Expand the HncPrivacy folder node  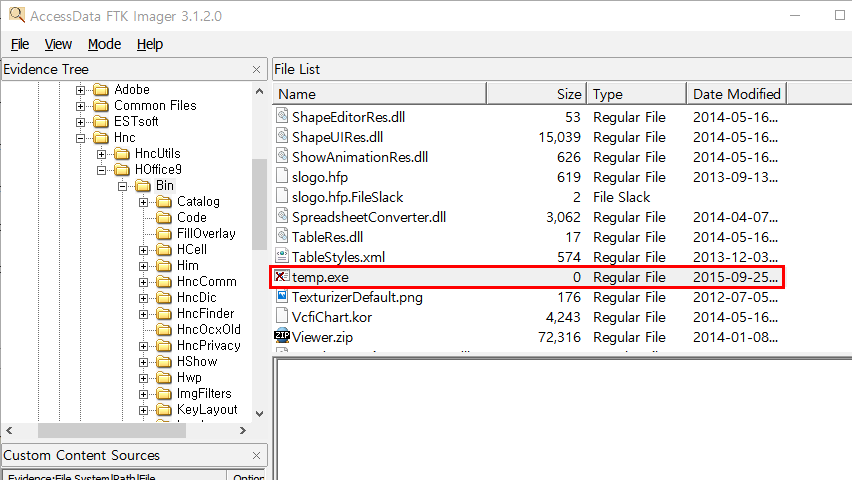tap(143, 346)
